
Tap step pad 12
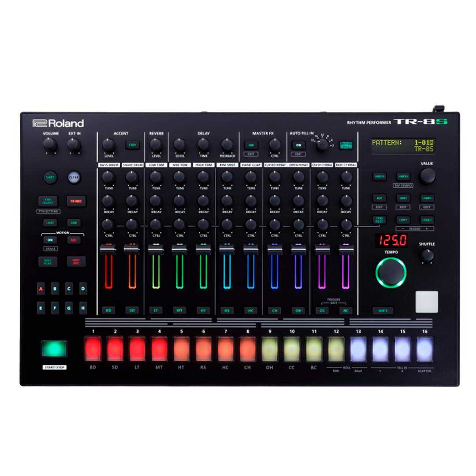336,349
